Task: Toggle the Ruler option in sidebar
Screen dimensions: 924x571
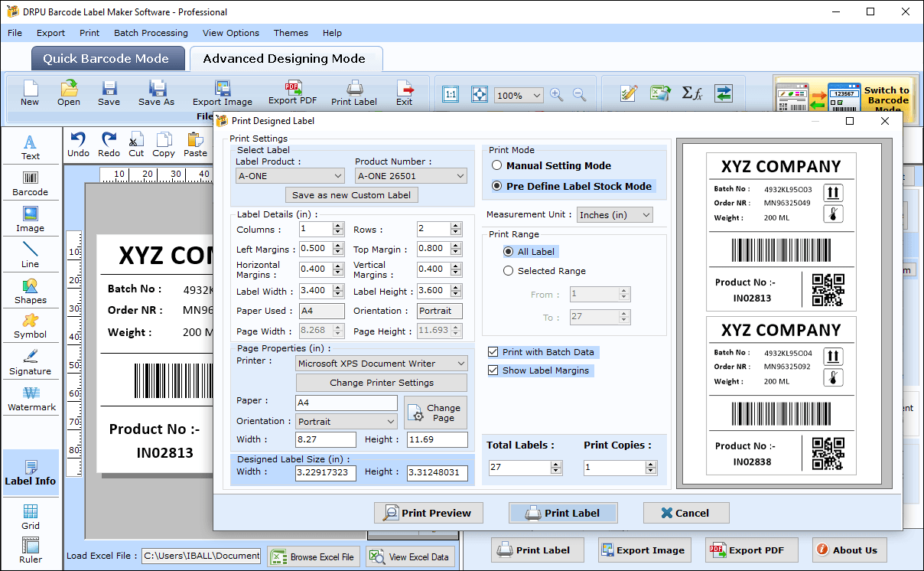Action: tap(31, 550)
